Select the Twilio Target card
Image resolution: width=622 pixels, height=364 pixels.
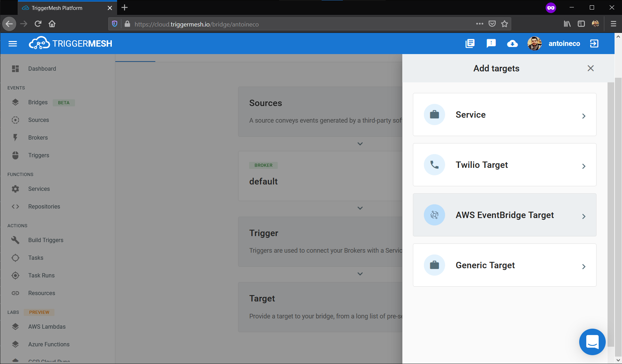pyautogui.click(x=505, y=165)
